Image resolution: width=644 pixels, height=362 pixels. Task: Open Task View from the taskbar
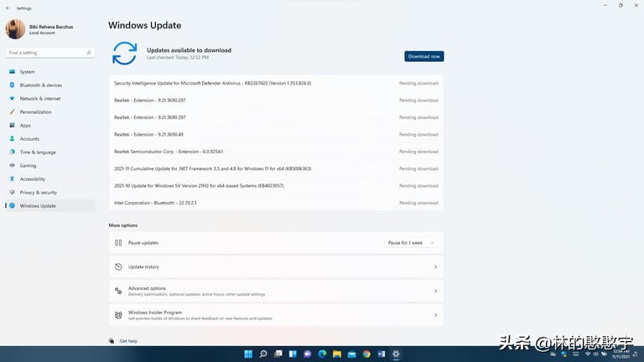point(278,354)
